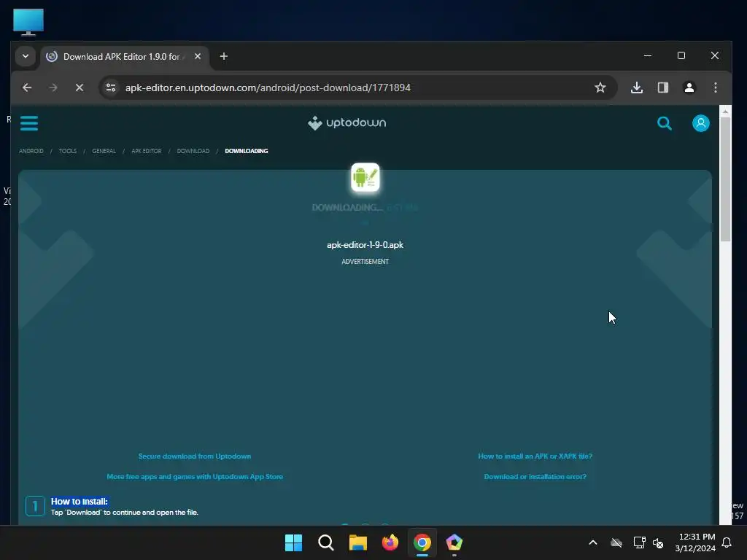747x560 pixels.
Task: Go to TOOLS breadcrumb
Action: pyautogui.click(x=68, y=151)
